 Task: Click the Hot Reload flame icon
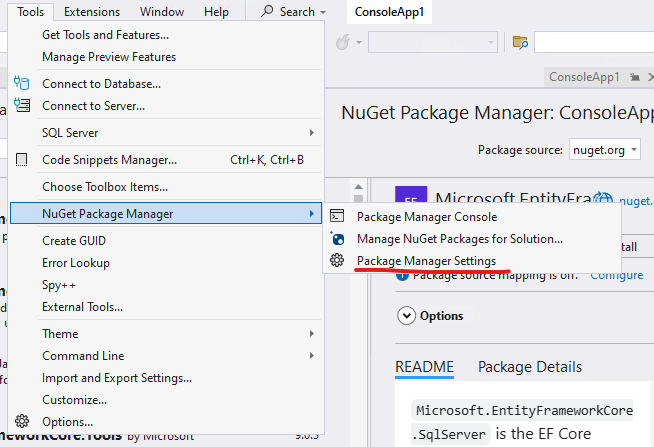point(343,42)
